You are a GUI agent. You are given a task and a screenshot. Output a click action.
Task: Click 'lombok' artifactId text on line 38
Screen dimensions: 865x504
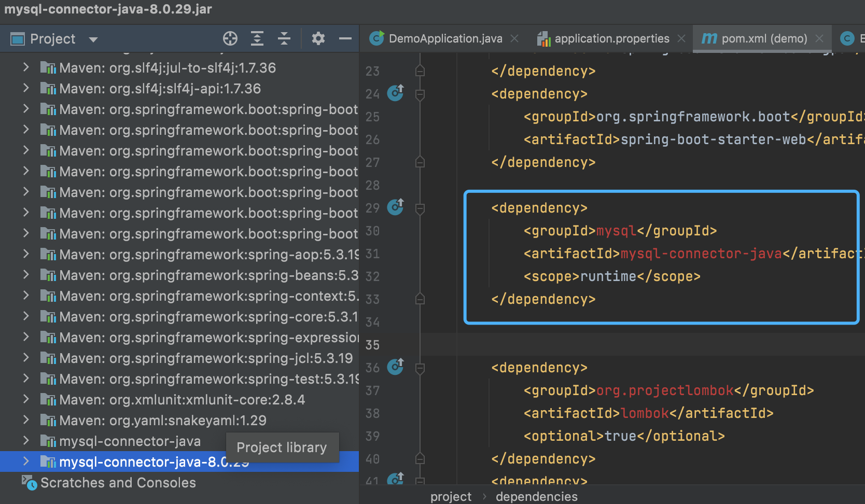[645, 413]
